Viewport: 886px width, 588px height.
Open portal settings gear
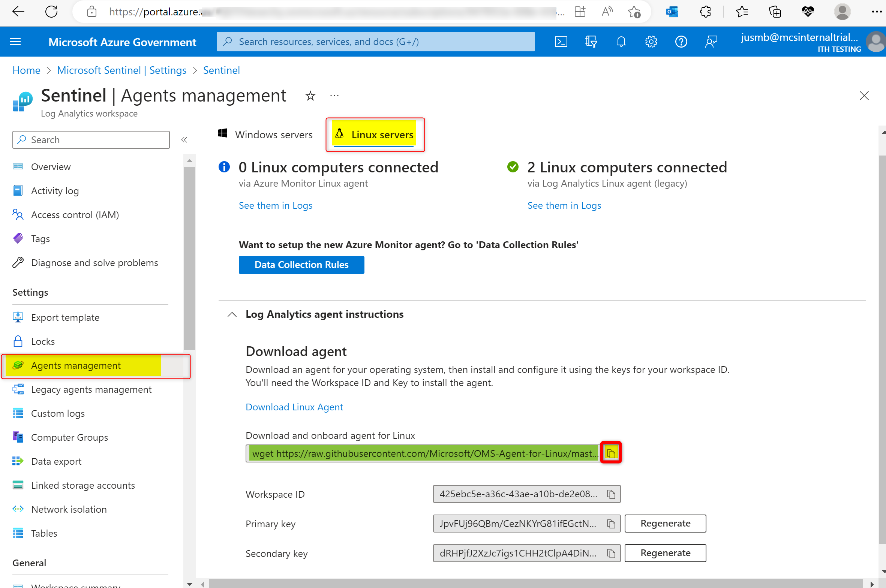(651, 42)
